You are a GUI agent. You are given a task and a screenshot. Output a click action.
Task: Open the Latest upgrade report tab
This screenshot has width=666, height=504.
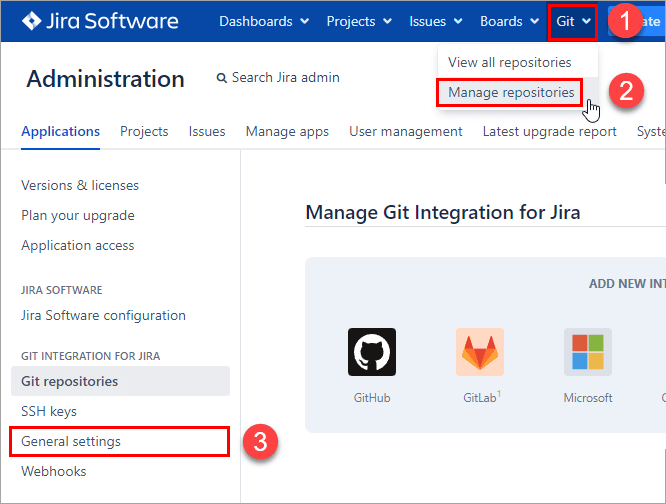(x=549, y=132)
